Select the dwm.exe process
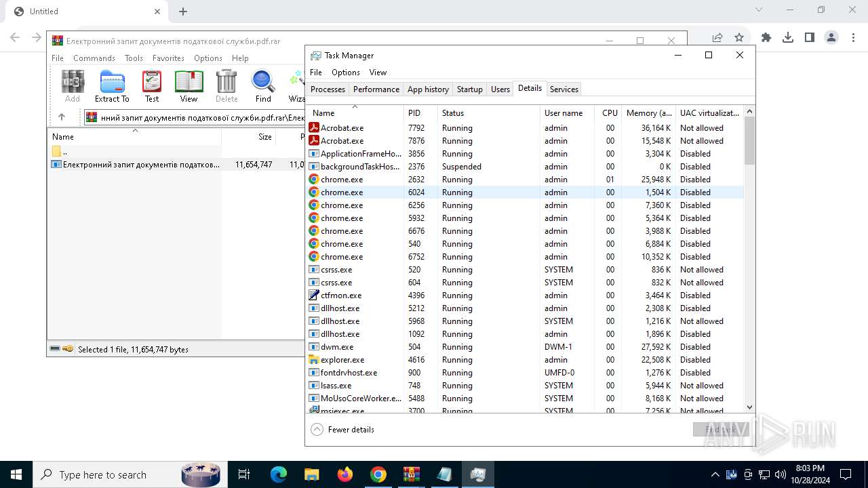This screenshot has height=488, width=868. coord(526,347)
